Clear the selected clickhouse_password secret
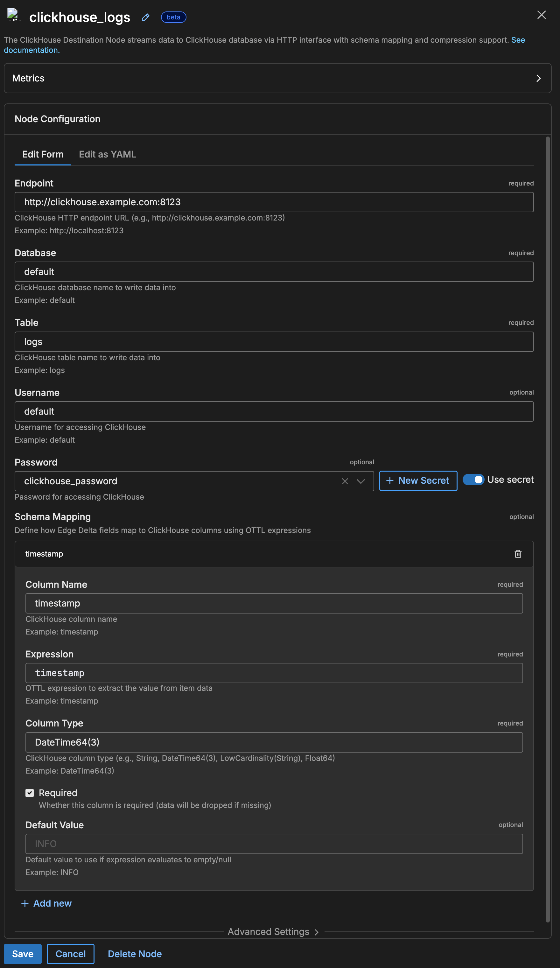560x968 pixels. [x=345, y=481]
